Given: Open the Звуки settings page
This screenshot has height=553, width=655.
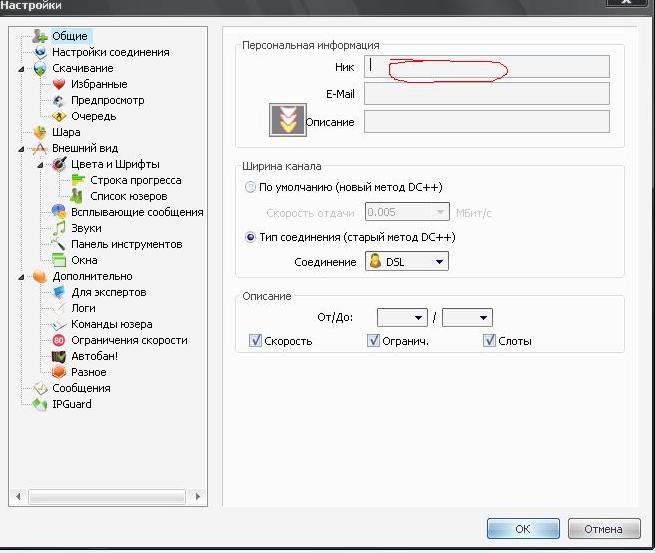Looking at the screenshot, I should click(x=86, y=228).
